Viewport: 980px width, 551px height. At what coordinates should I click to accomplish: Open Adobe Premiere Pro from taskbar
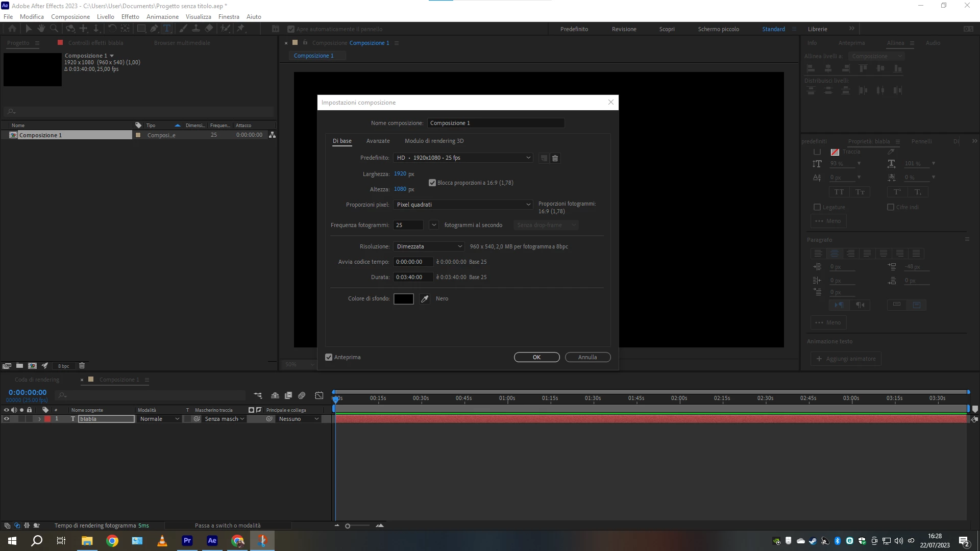pyautogui.click(x=187, y=541)
